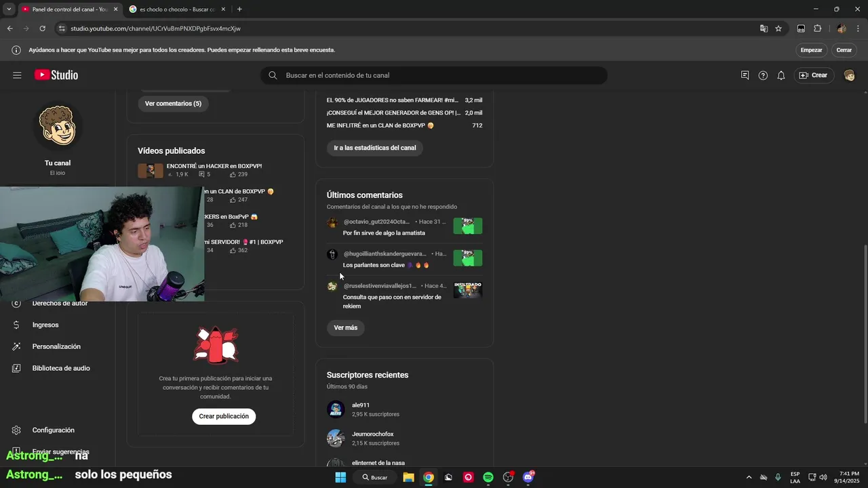Click the taskbar Buscar search box
Image resolution: width=868 pixels, height=488 pixels.
pos(375,477)
